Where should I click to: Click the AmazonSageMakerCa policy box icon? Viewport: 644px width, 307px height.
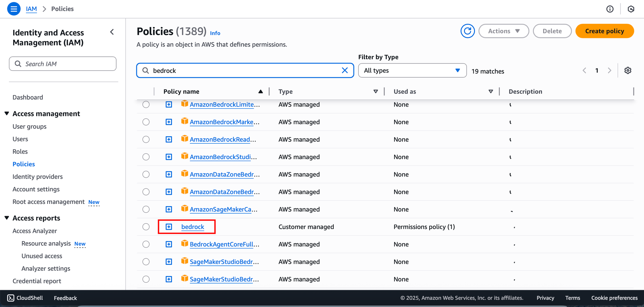pyautogui.click(x=185, y=208)
